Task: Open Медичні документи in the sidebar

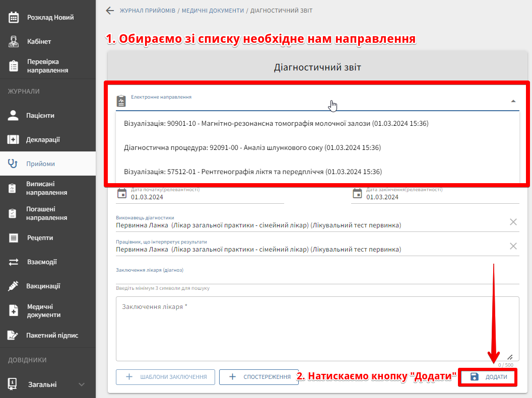Action: point(43,311)
